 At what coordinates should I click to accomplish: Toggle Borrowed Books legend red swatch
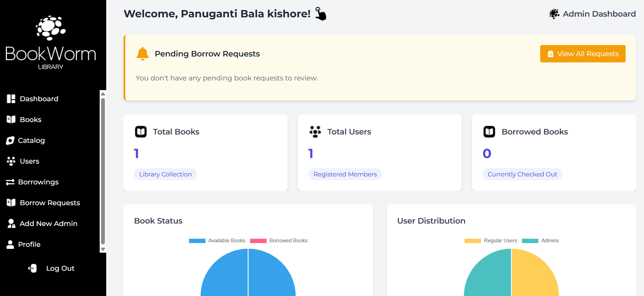[258, 241]
